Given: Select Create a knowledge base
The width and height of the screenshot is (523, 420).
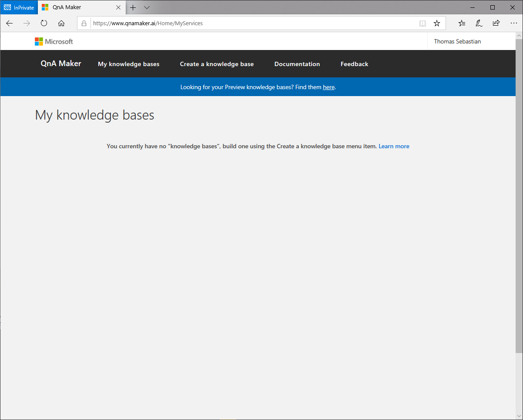Looking at the screenshot, I should tap(217, 64).
